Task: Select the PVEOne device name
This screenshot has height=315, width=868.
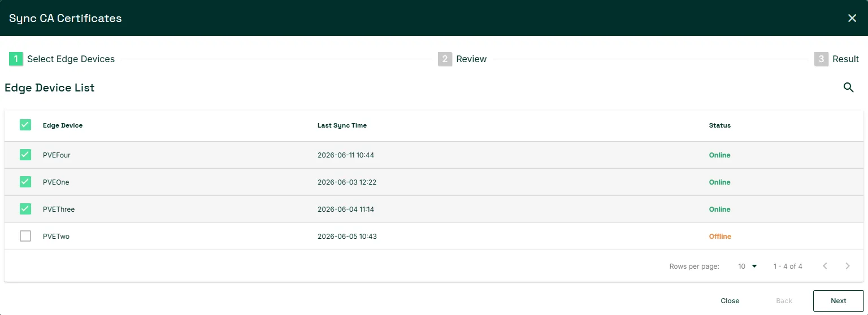Action: click(56, 182)
